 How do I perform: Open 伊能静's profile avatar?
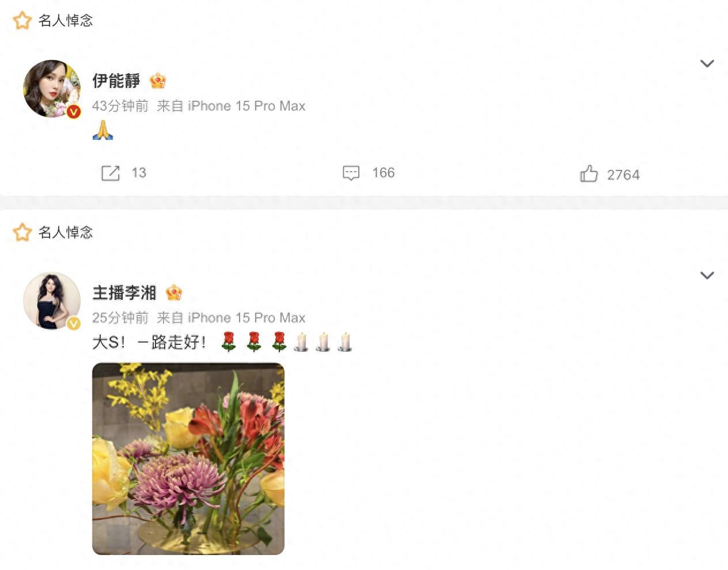point(52,89)
